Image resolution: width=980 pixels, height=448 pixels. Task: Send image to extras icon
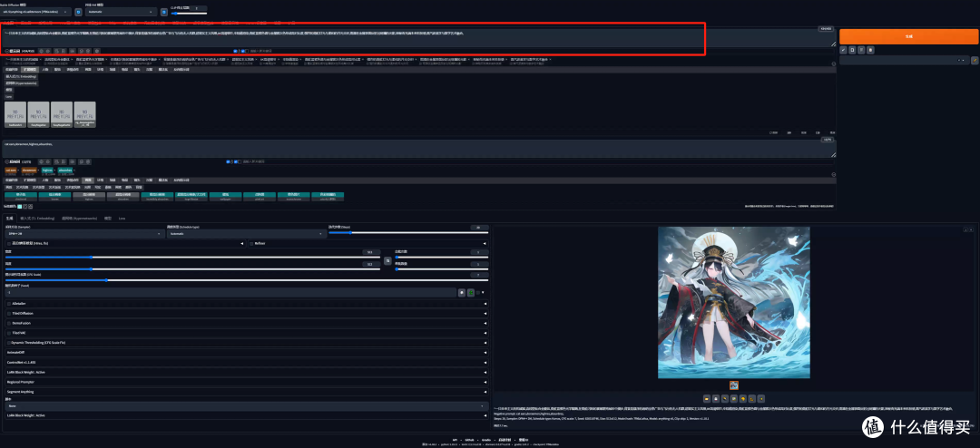coord(752,398)
